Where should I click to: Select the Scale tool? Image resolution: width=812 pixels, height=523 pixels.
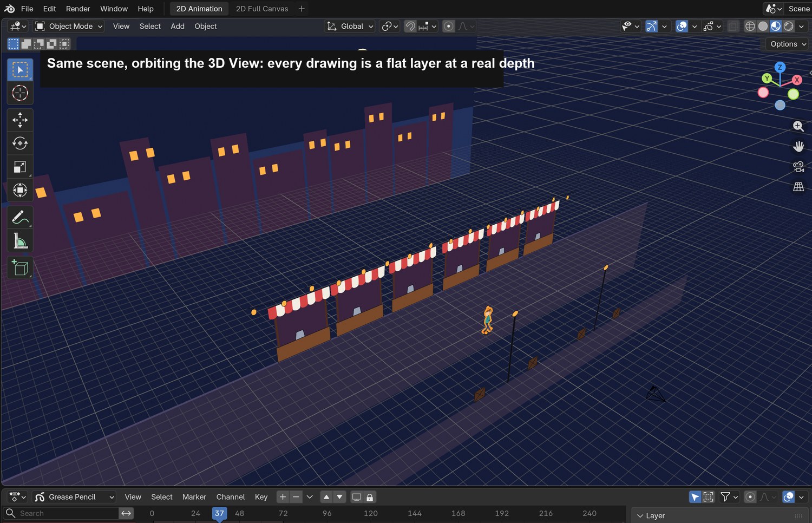20,167
